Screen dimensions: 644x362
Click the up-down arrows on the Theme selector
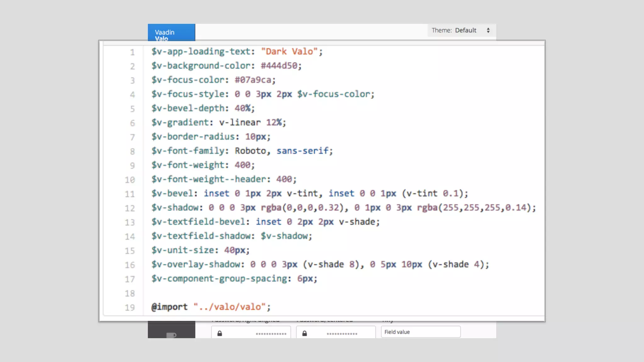pos(488,30)
